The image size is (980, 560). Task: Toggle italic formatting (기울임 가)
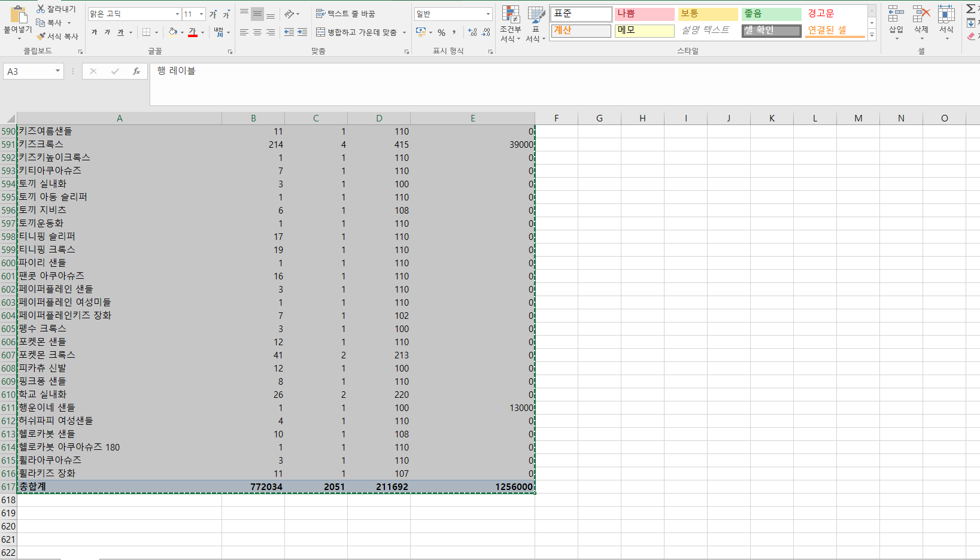point(107,32)
